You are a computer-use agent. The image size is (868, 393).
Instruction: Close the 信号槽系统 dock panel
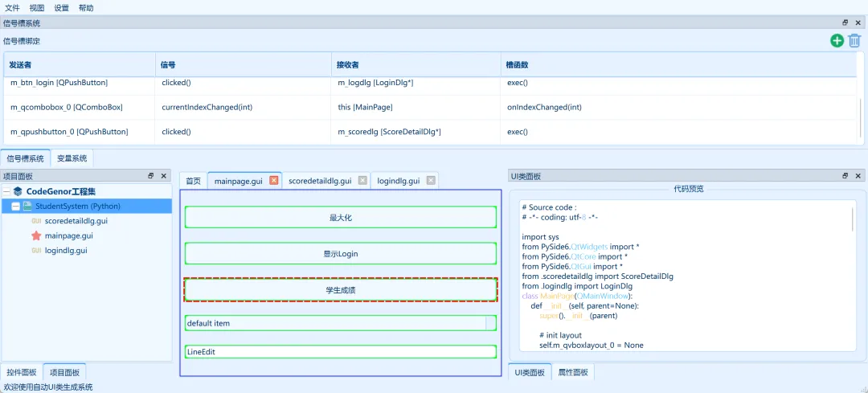[x=858, y=23]
